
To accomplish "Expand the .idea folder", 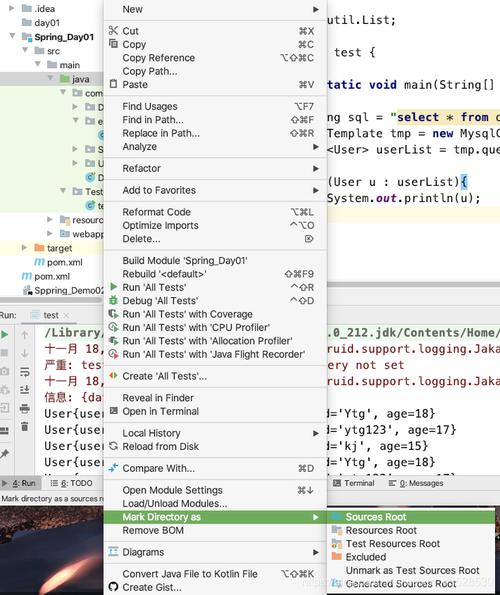I will (x=12, y=8).
